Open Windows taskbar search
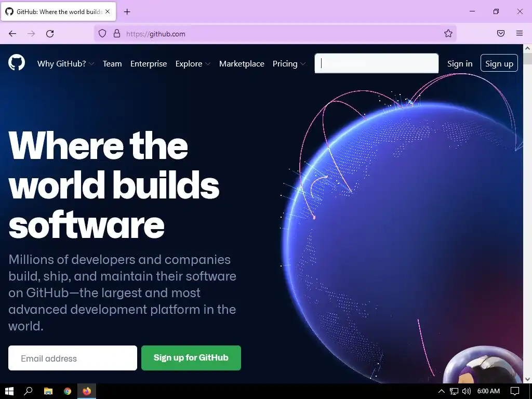The image size is (532, 399). pos(28,391)
